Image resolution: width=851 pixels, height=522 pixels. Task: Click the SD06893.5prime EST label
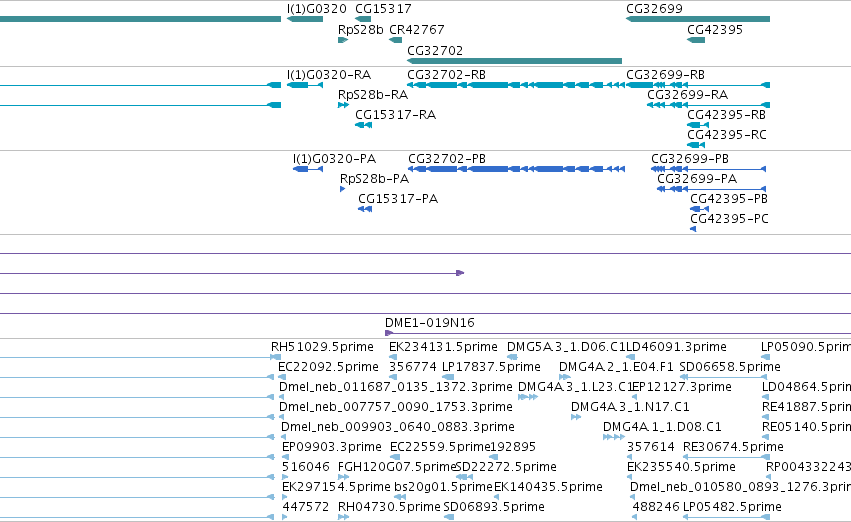click(494, 507)
